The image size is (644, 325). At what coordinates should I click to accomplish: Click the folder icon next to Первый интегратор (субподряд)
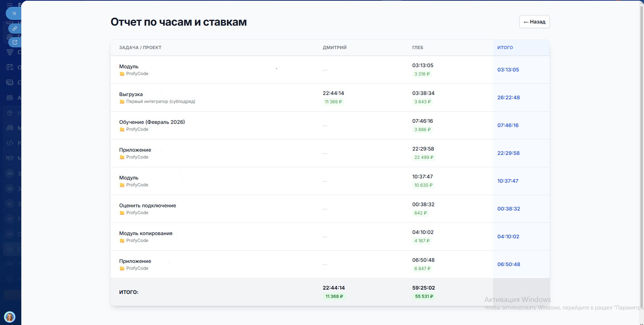click(122, 102)
